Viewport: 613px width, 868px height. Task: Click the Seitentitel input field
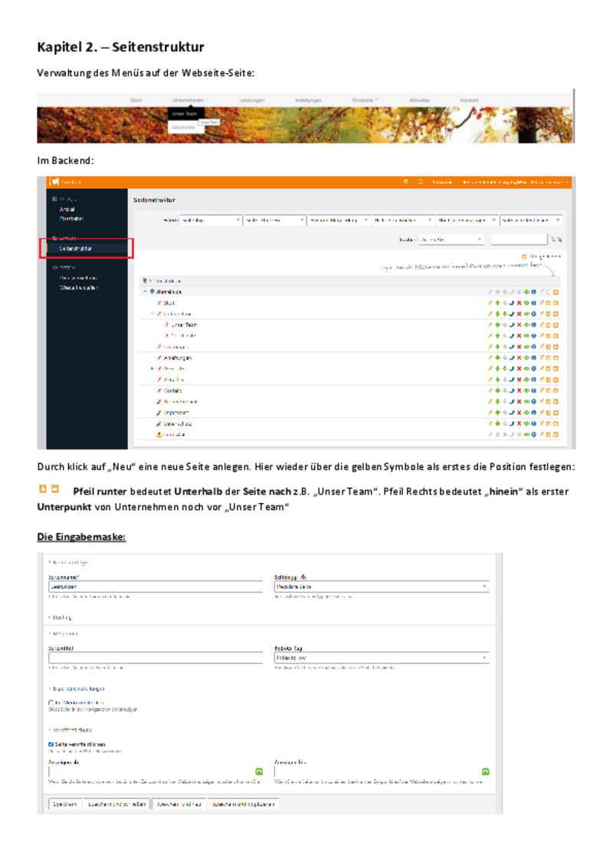tap(156, 658)
